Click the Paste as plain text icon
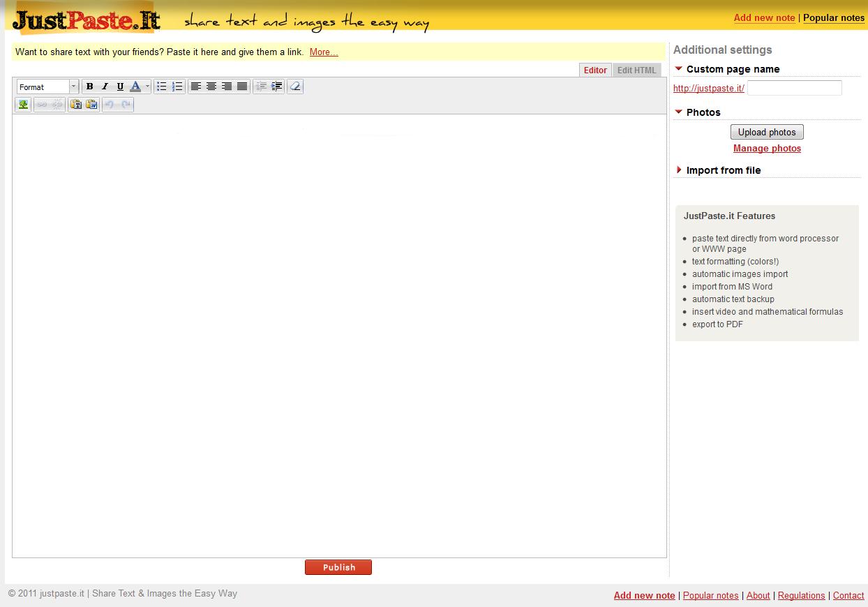Viewport: 868px width, 607px height. pos(77,104)
